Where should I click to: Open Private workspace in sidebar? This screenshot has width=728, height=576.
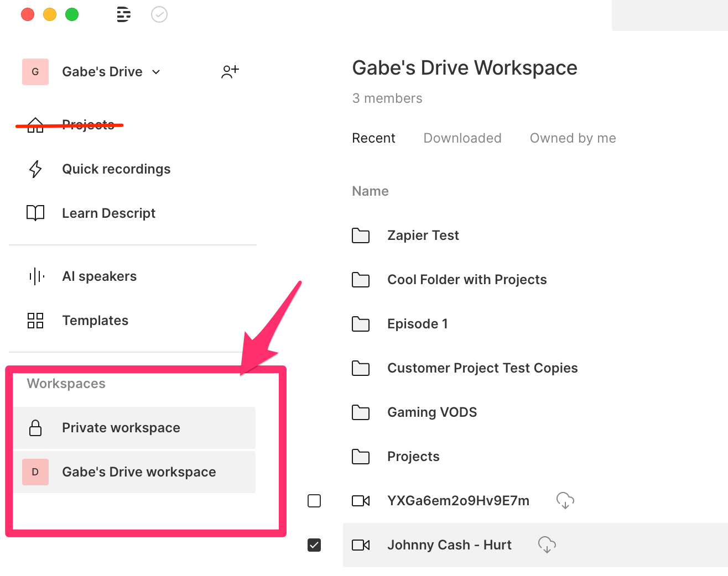[121, 428]
